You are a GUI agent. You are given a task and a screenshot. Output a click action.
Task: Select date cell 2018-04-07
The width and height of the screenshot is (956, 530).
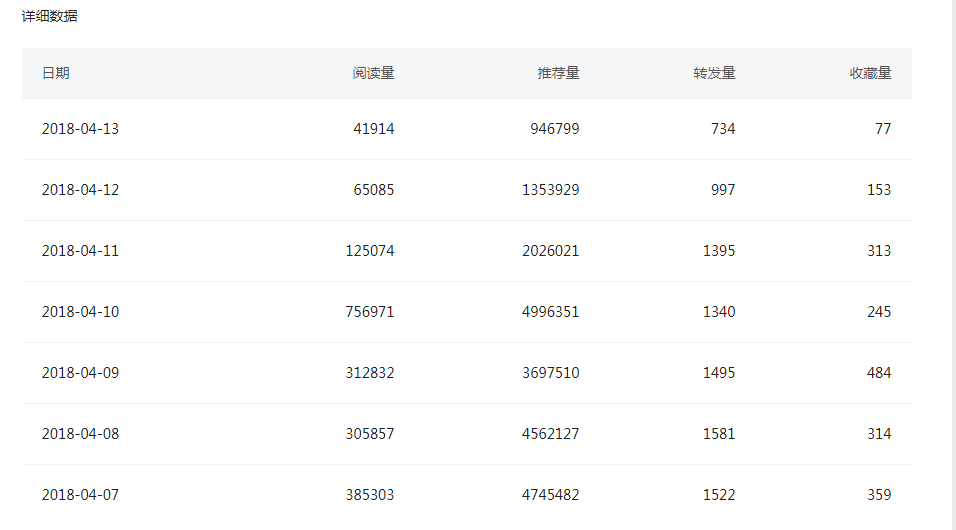(x=80, y=495)
